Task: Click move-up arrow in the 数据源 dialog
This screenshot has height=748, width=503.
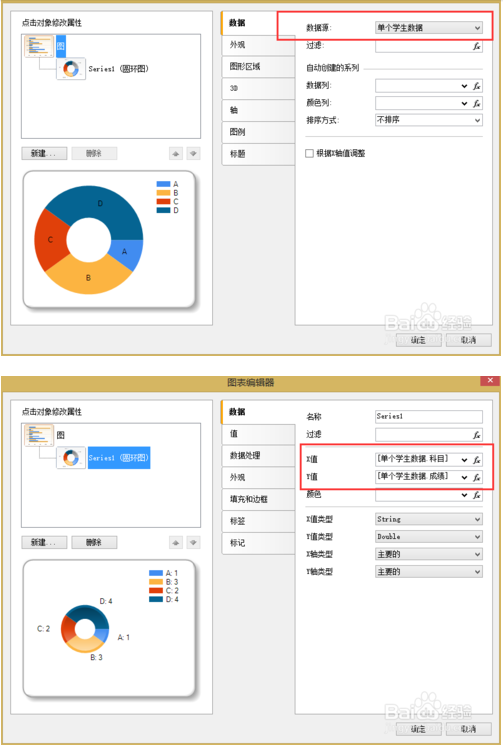Action: click(176, 154)
